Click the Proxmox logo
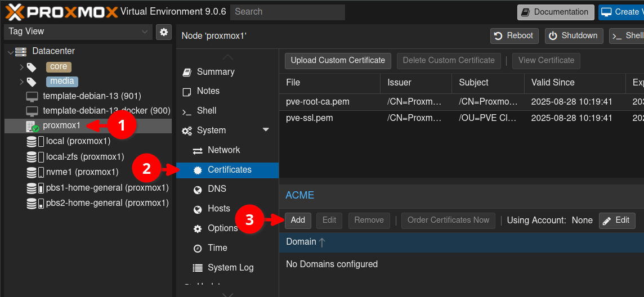The width and height of the screenshot is (644, 297). point(61,11)
